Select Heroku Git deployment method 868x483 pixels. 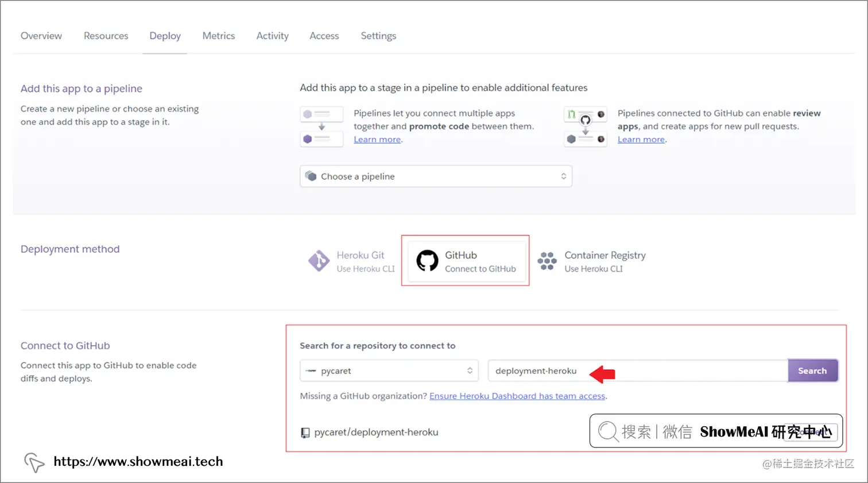(351, 261)
